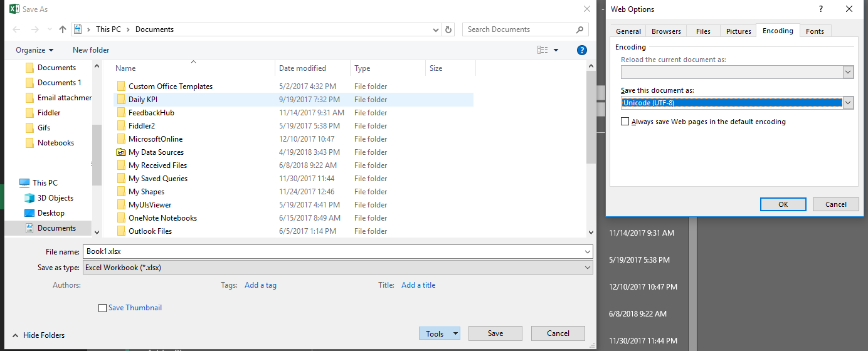Select the My Saved Queries folder
Image resolution: width=868 pixels, height=351 pixels.
(158, 179)
